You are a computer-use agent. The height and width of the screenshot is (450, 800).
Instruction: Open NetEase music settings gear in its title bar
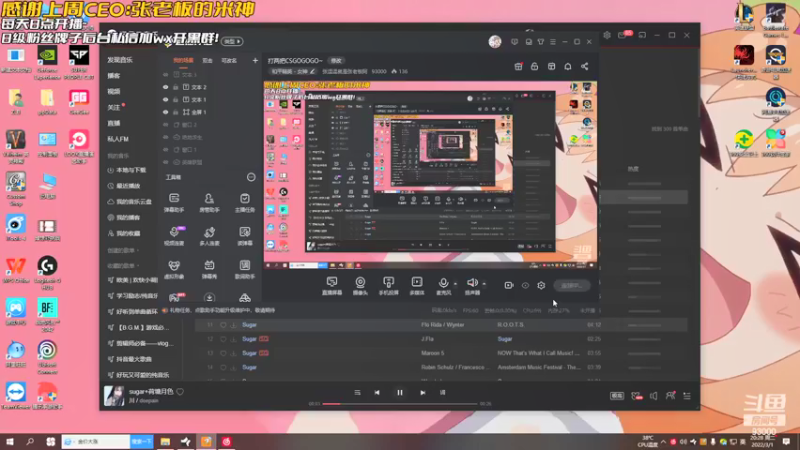click(607, 35)
